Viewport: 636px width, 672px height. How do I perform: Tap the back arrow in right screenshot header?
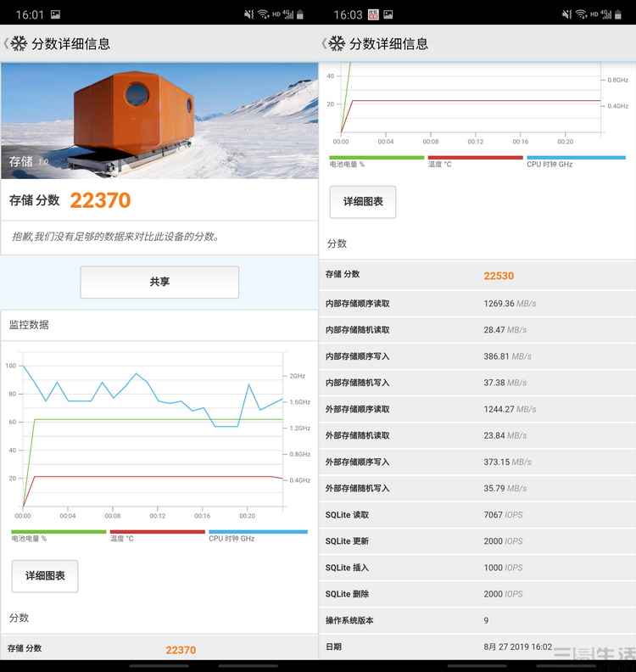324,43
